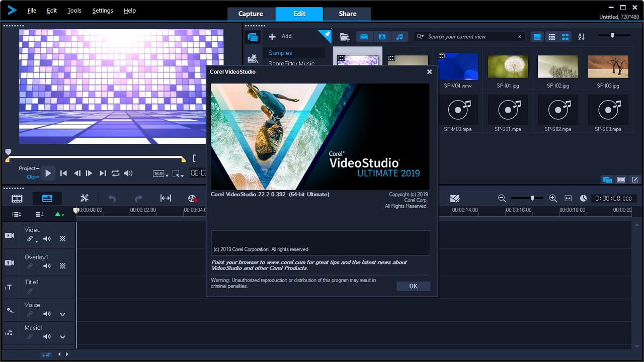Click the project duration clock icon

pos(584,199)
